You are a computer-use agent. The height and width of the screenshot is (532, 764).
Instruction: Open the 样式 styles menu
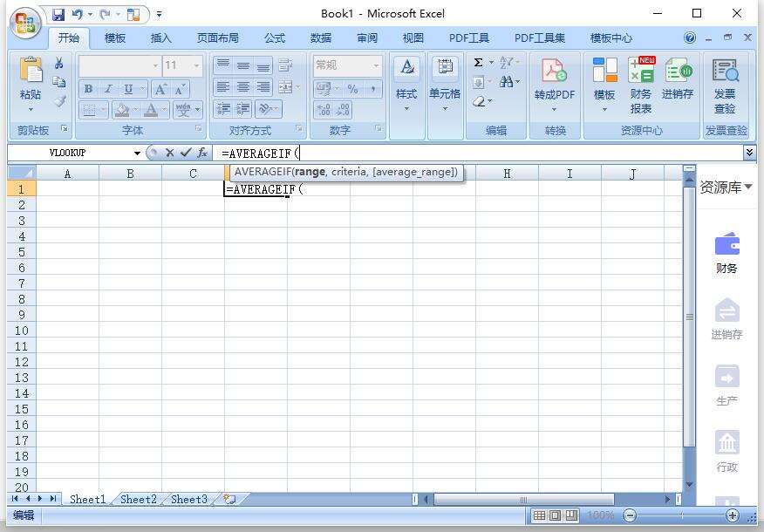point(406,84)
